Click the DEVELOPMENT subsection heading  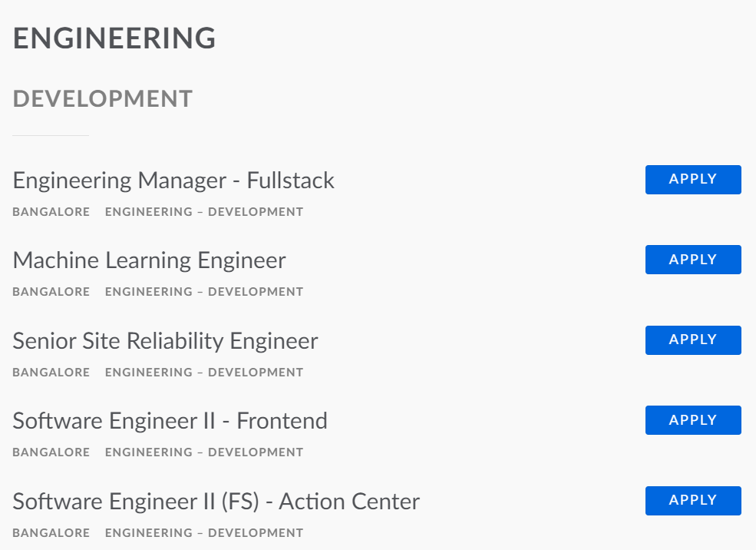tap(101, 98)
